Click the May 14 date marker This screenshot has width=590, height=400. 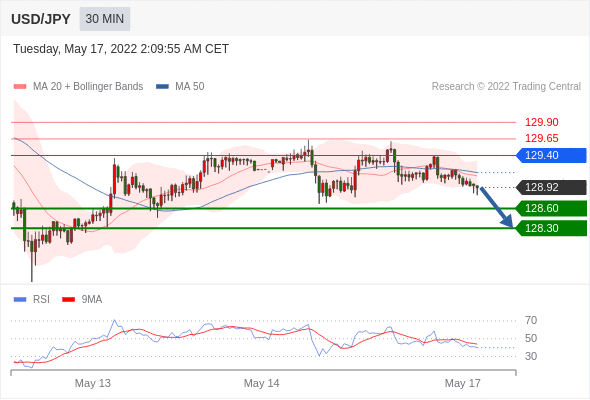262,383
